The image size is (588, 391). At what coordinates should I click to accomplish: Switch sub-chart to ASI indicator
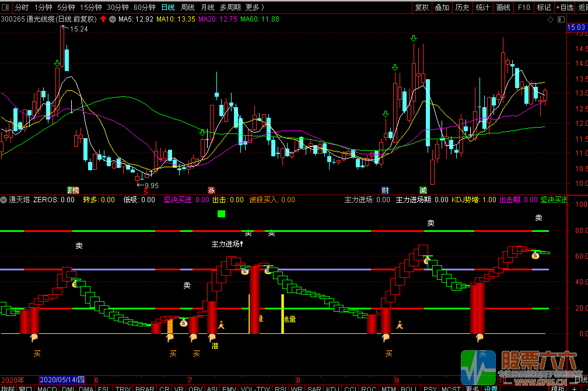coord(212,388)
